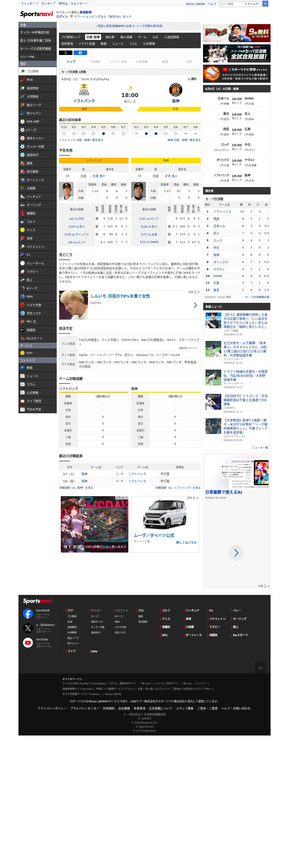Click the blue web search magnifier button
The width and height of the screenshot is (289, 868).
click(265, 4)
